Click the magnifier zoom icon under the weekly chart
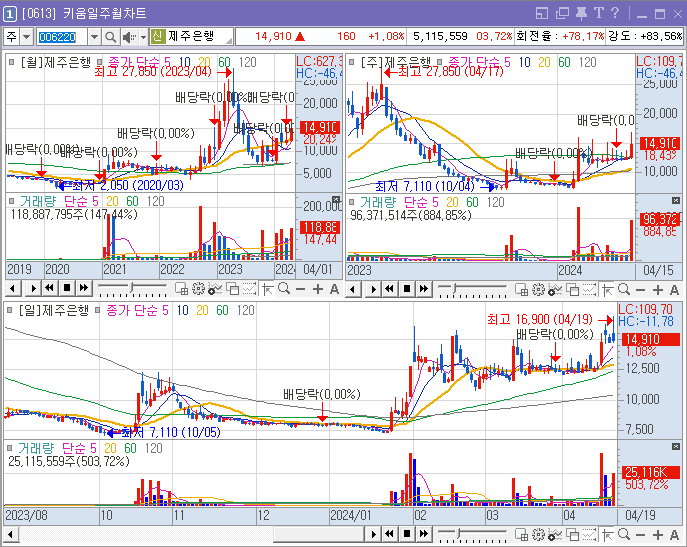687x547 pixels. [x=624, y=290]
